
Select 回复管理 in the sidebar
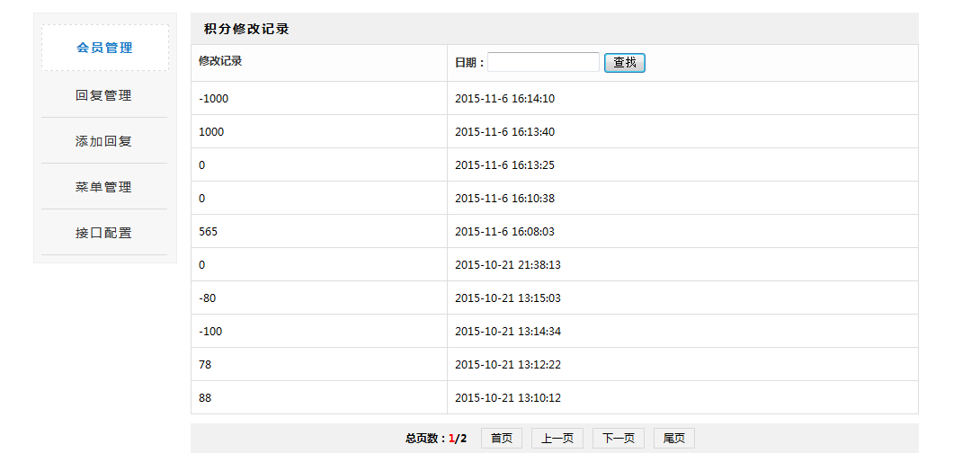[x=104, y=95]
